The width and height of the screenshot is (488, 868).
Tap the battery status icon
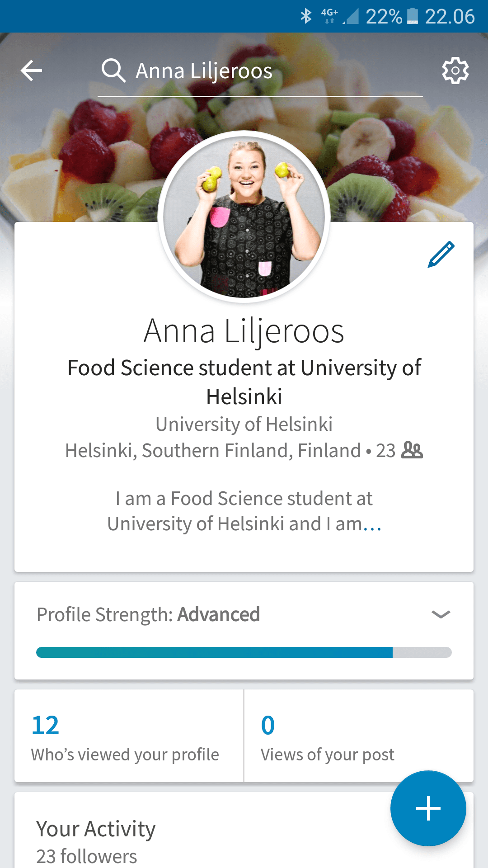[x=412, y=16]
